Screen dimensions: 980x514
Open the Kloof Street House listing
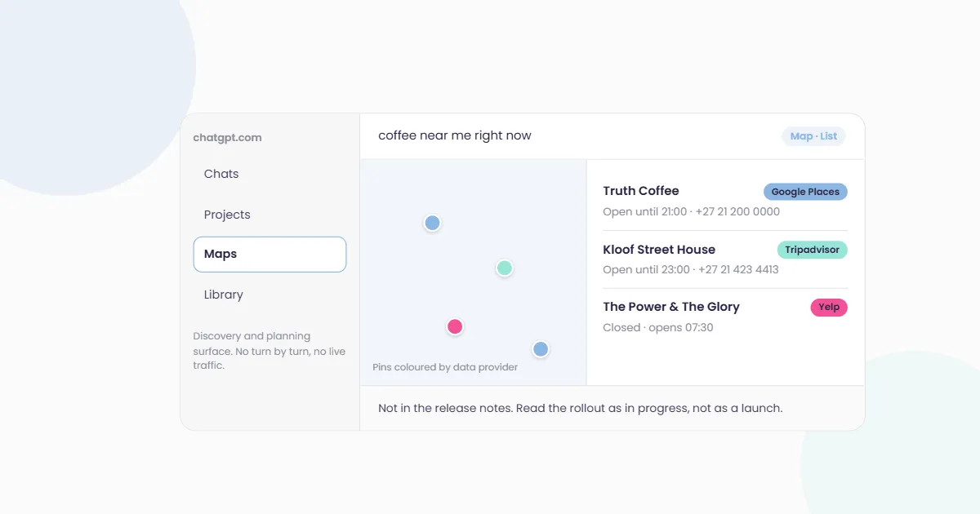click(725, 259)
